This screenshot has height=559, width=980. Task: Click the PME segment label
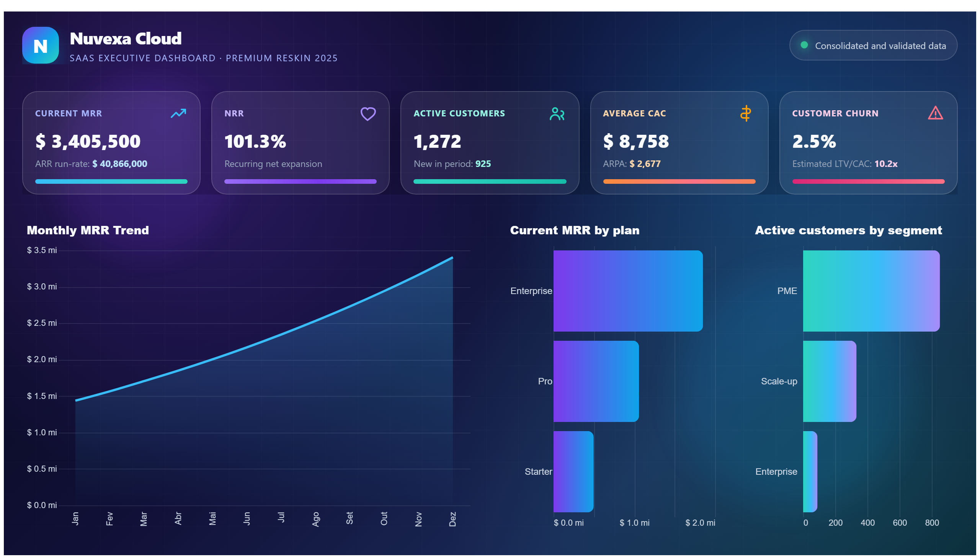[787, 291]
